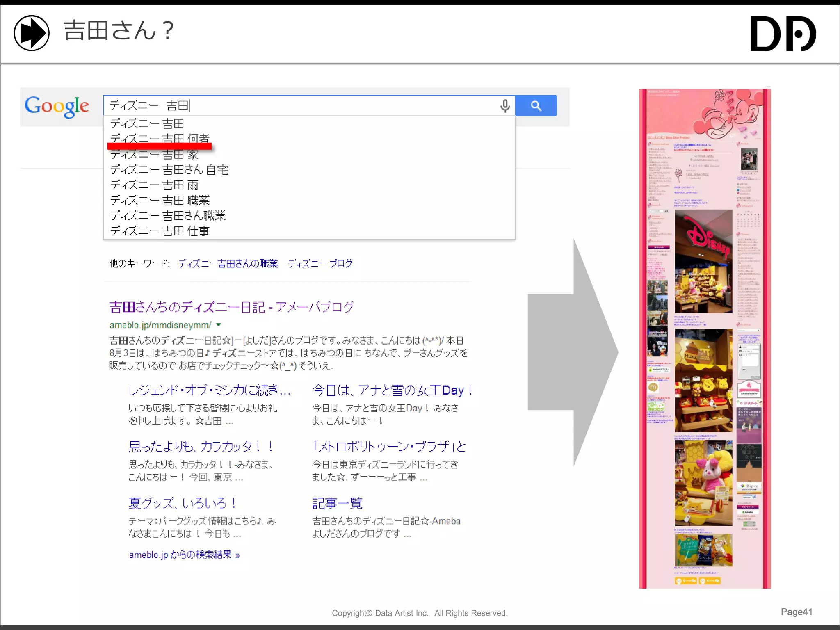Click the blog page screenshot thumbnail
The image size is (840, 630).
coord(705,338)
